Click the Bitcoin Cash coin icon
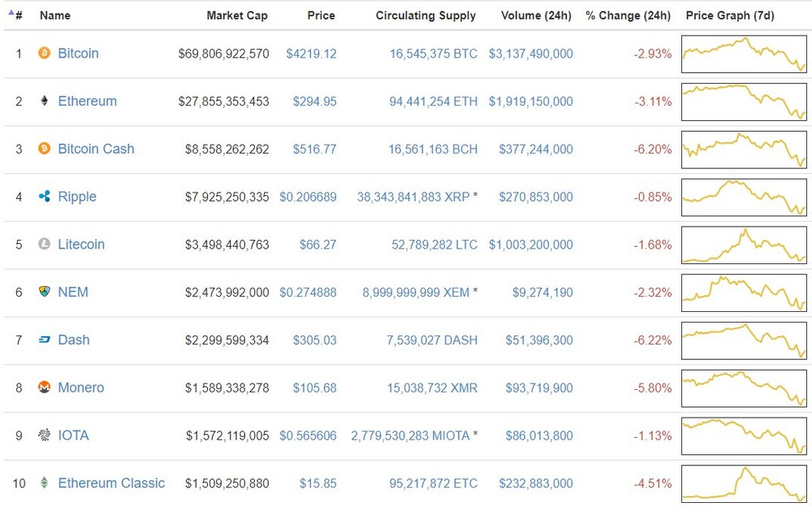Viewport: 812px width, 507px height. [x=45, y=148]
